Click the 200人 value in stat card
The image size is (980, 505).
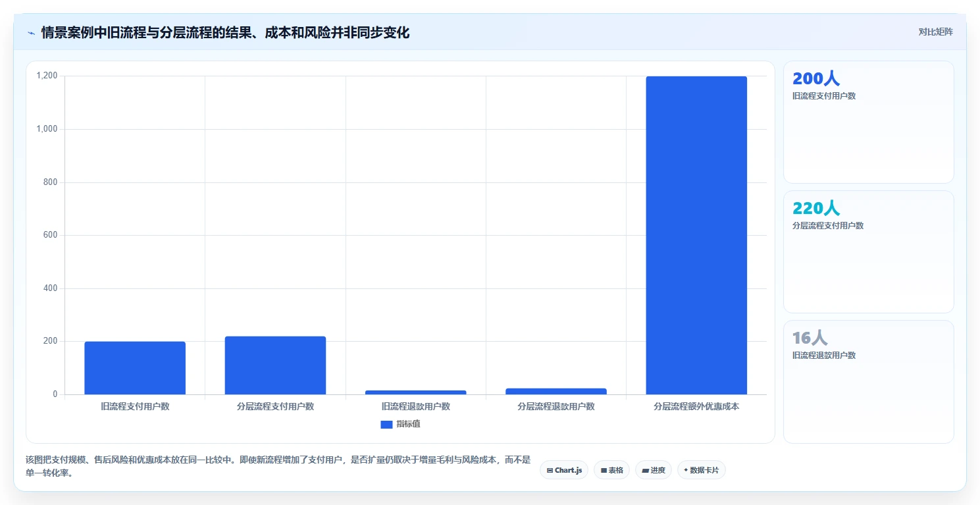(x=816, y=79)
